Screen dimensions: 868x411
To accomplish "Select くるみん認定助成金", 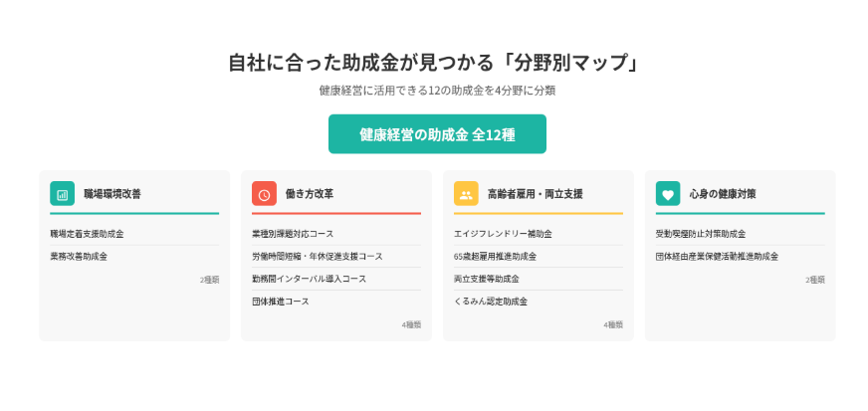I will tap(490, 301).
